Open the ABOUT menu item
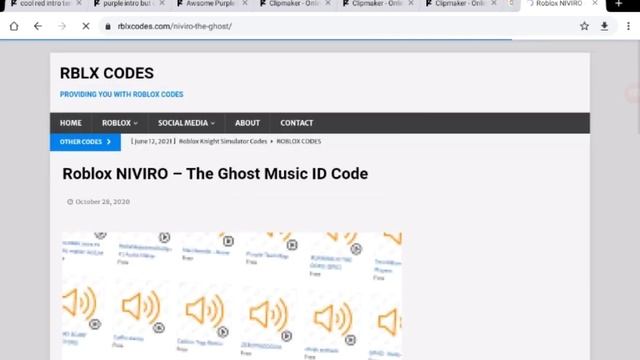 pos(247,123)
